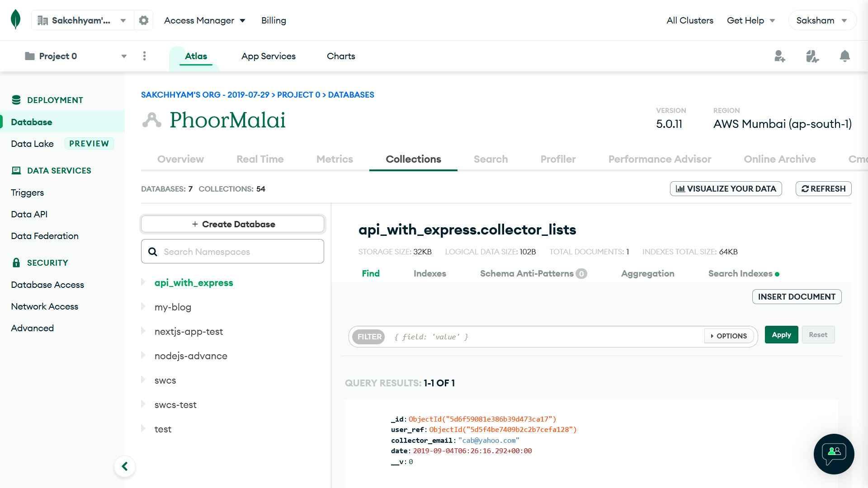Expand the swcs-test database
The height and width of the screenshot is (488, 868).
[x=143, y=404]
